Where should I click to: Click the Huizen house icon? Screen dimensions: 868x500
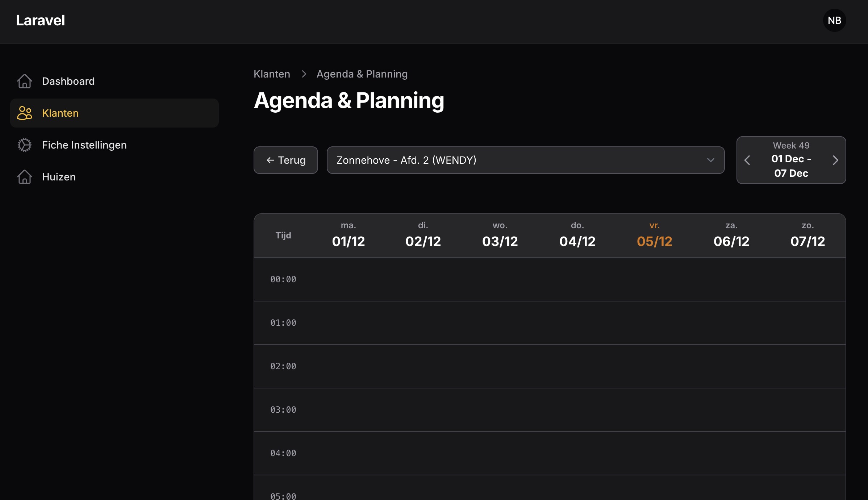[x=24, y=177]
